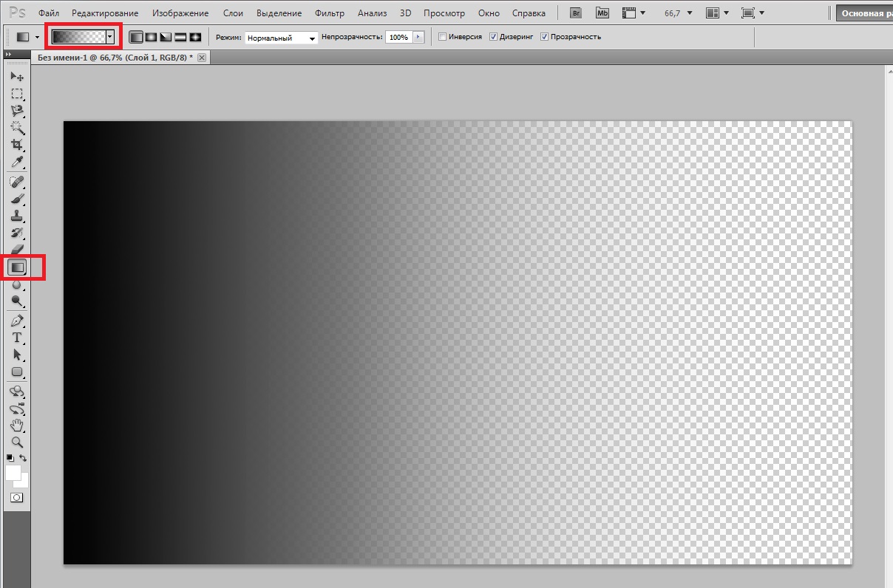Select the Rounded Rectangle shape tool

point(16,372)
